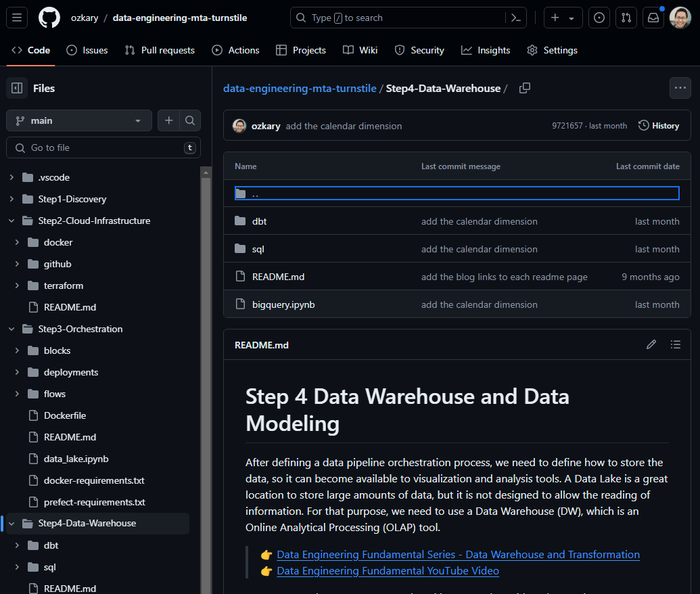
Task: Open the command palette icon in search bar
Action: click(x=515, y=18)
